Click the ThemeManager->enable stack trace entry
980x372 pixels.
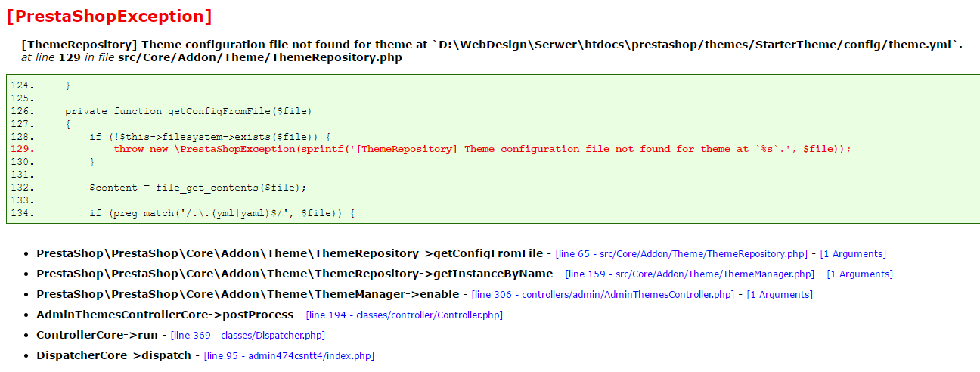pos(247,295)
